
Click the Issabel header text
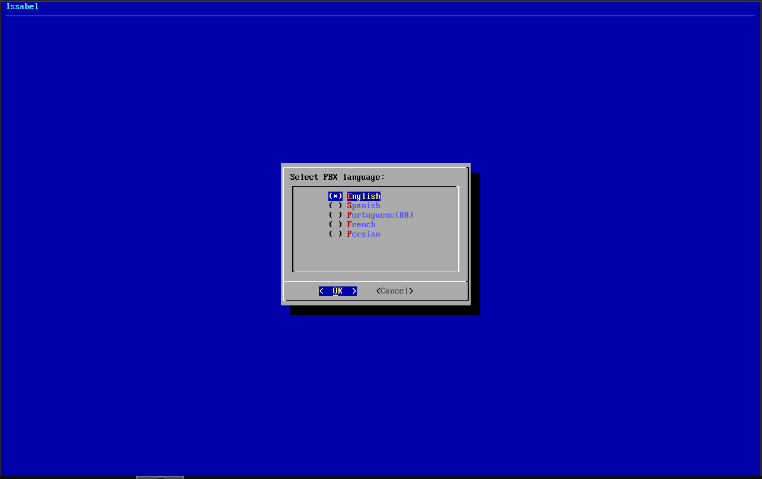pos(22,6)
